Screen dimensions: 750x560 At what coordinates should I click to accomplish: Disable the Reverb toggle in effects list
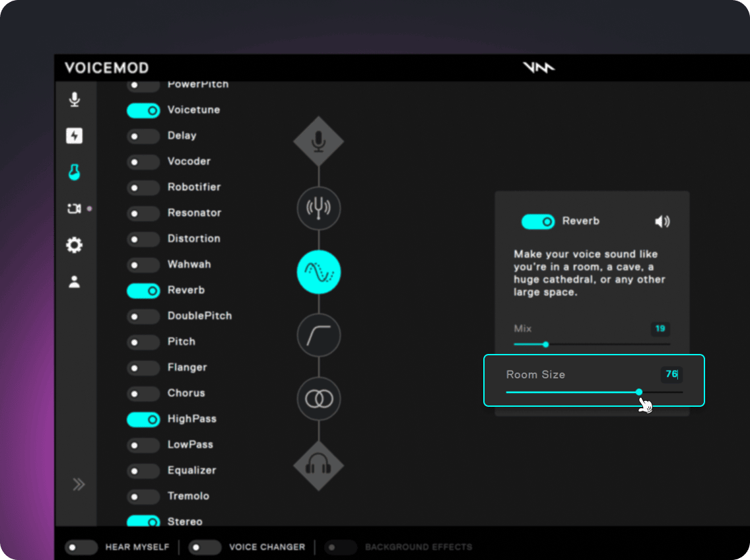pos(143,291)
